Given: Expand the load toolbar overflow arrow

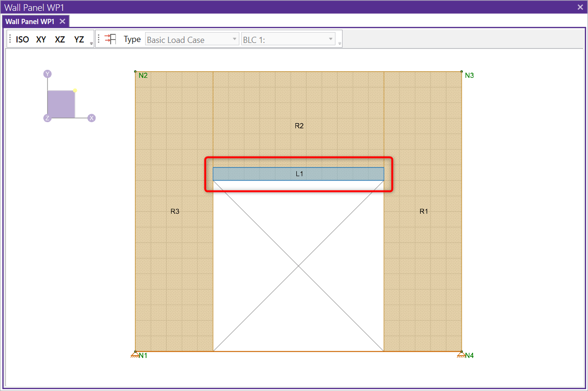Looking at the screenshot, I should [x=339, y=43].
